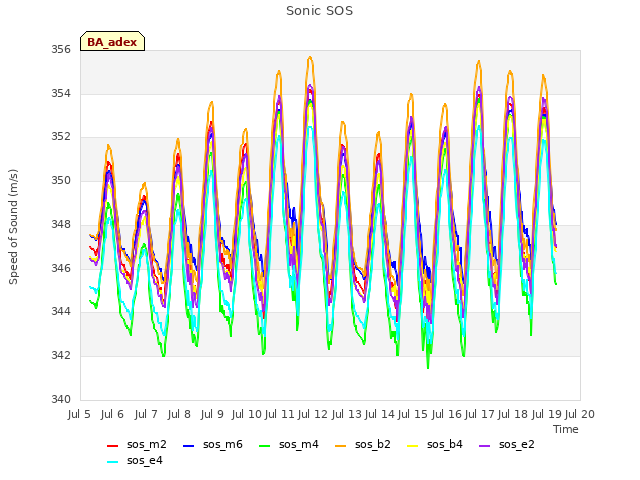
Task: Click the Jul 10 x-axis label
Action: (x=246, y=414)
